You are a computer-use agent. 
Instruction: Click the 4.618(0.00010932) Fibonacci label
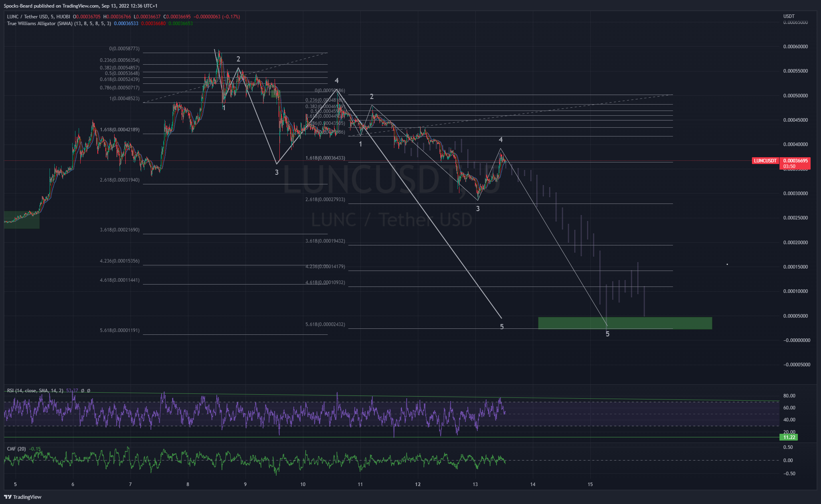pyautogui.click(x=325, y=283)
